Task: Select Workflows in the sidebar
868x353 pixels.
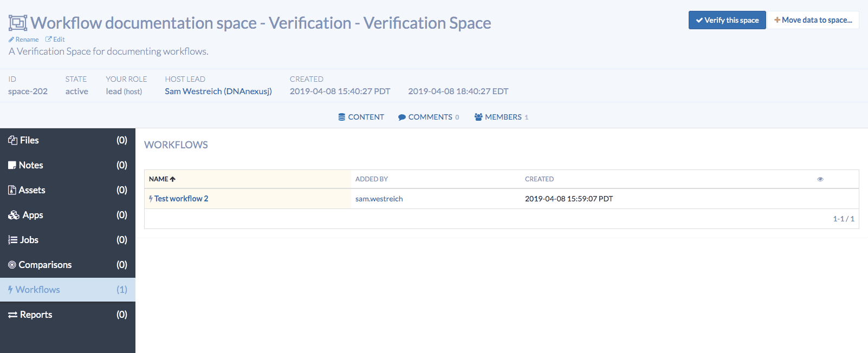Action: 68,290
